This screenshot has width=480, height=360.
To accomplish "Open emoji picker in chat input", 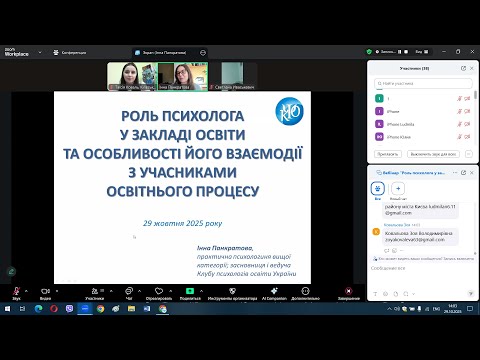I will pos(386,294).
